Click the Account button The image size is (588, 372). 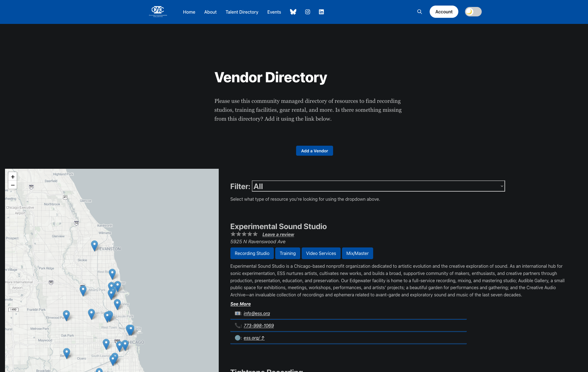click(x=444, y=12)
